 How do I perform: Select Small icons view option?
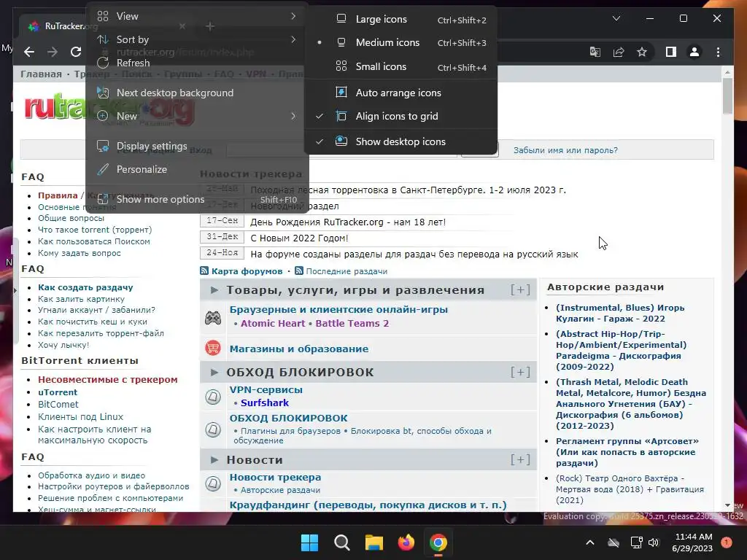(401, 66)
